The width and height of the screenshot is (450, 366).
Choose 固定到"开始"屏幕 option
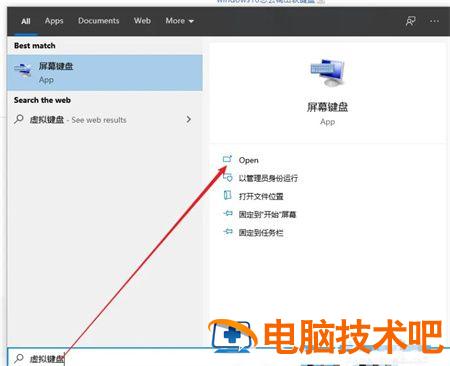(267, 214)
